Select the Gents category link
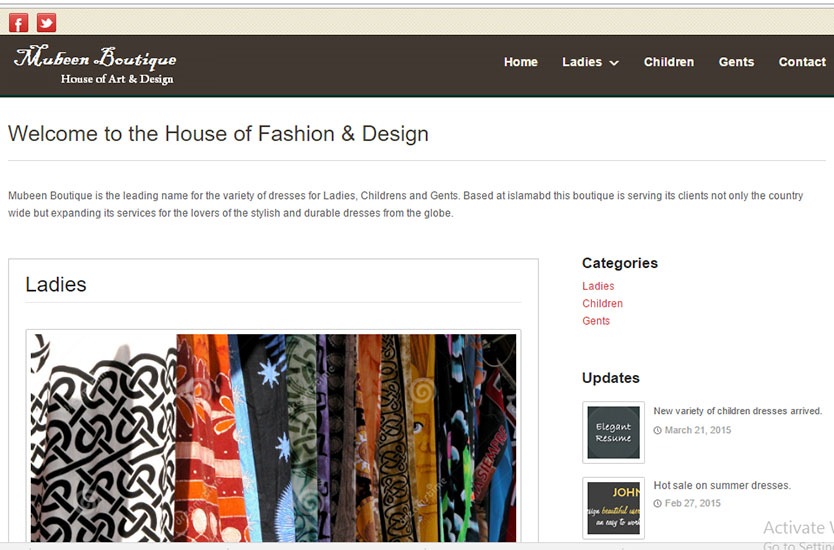This screenshot has height=550, width=834. (x=596, y=321)
